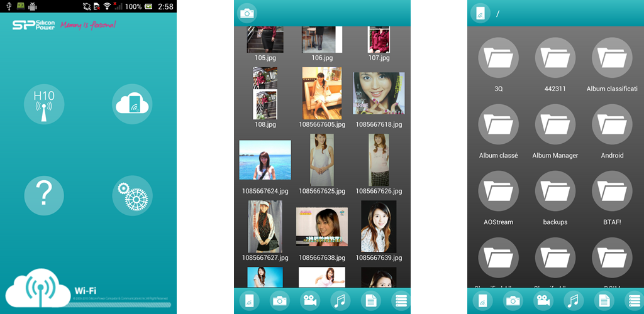
Task: Tap device storage icon in folder browser bottom bar
Action: pos(482,301)
